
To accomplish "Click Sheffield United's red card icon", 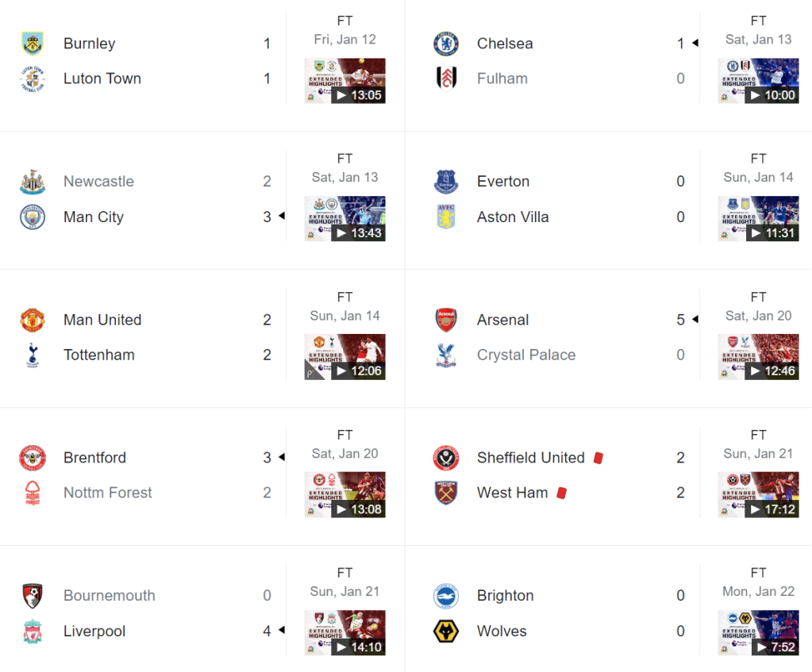I will pyautogui.click(x=598, y=458).
